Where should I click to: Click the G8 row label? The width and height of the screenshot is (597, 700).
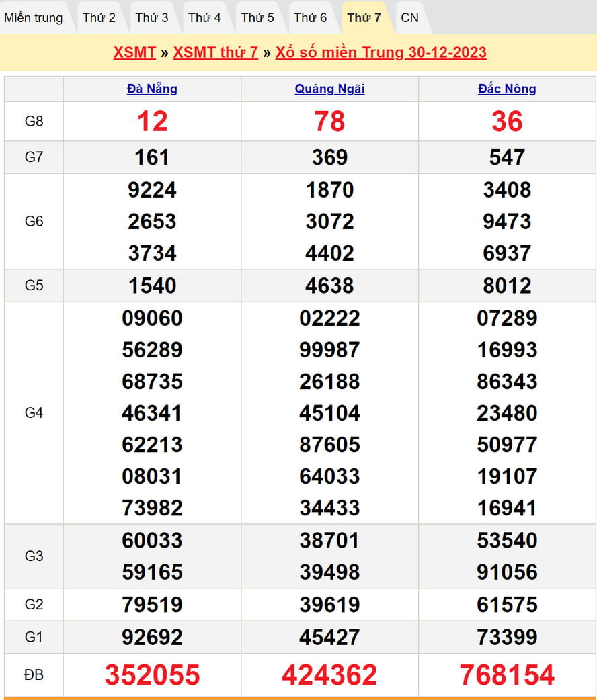[x=34, y=122]
